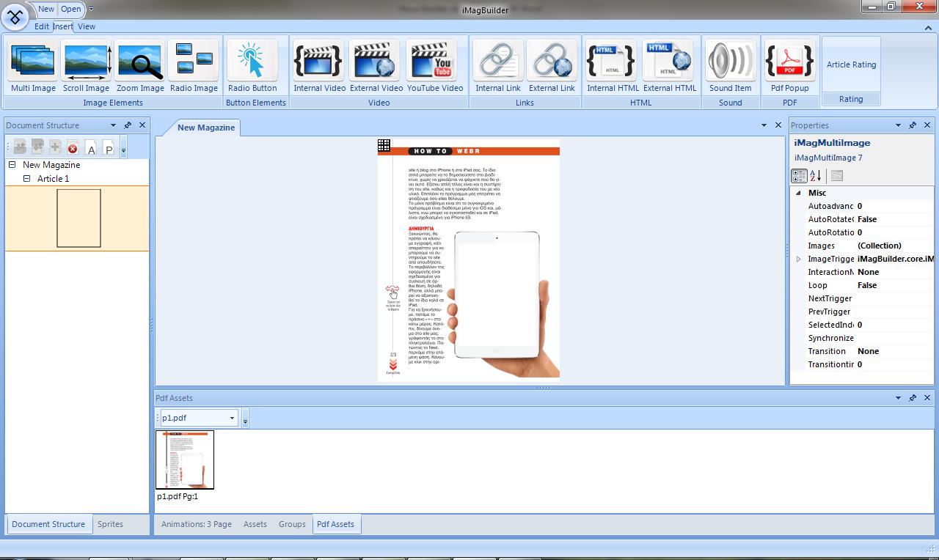Screen dimensions: 939x560
Task: Switch Properties to Categorized view
Action: [799, 176]
